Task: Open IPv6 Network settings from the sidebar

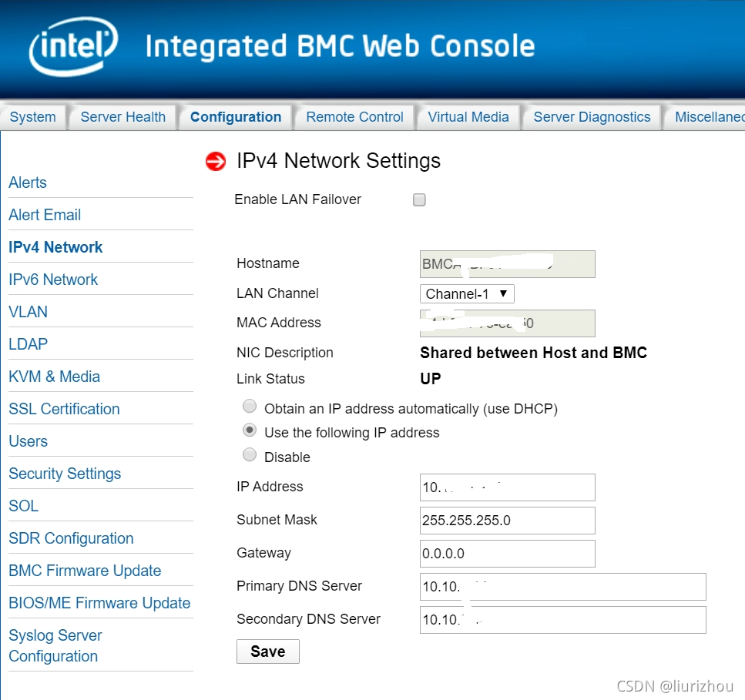Action: coord(53,279)
